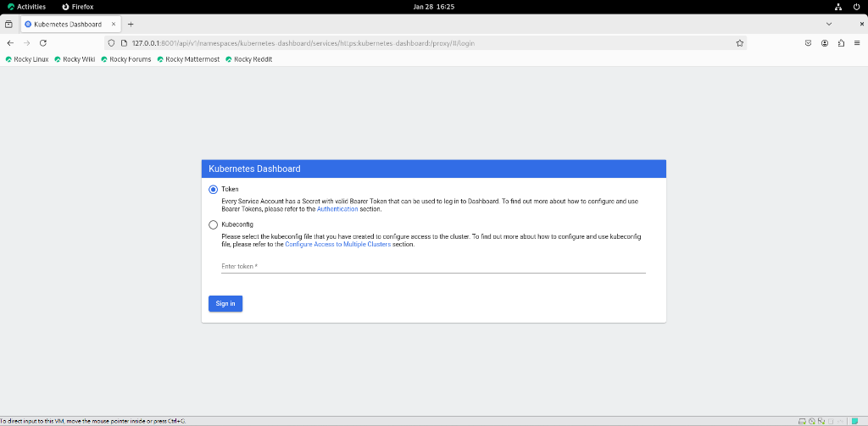Viewport: 868px width, 426px height.
Task: Open the Rocky Forums bookmark
Action: point(126,59)
